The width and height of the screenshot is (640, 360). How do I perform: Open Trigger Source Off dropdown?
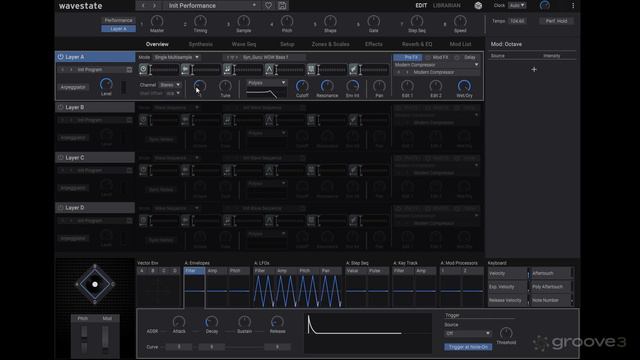tap(468, 333)
